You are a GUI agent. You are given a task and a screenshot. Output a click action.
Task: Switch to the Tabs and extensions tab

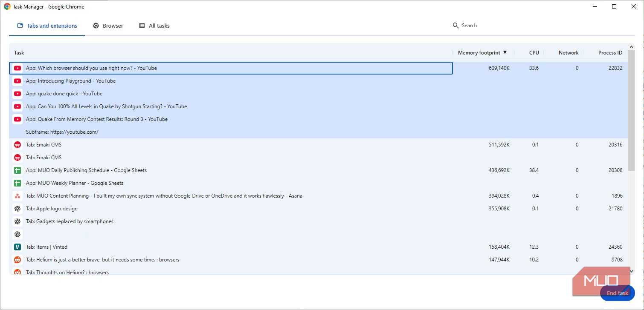[x=47, y=26]
